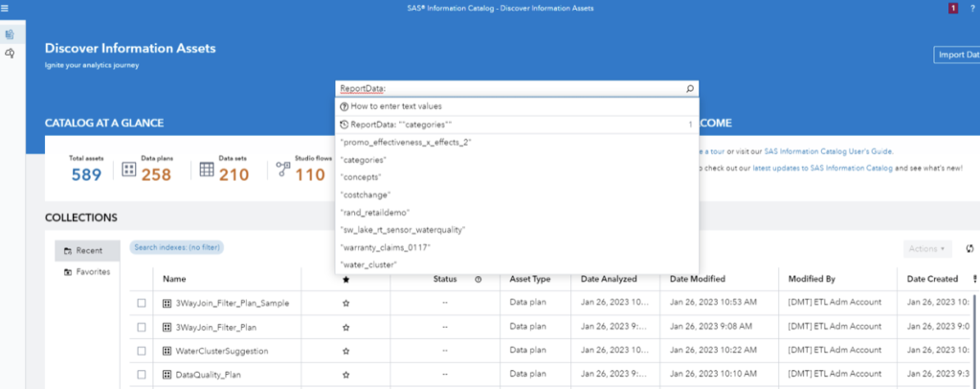Sort by the Name column header
The image size is (980, 389).
[x=174, y=279]
